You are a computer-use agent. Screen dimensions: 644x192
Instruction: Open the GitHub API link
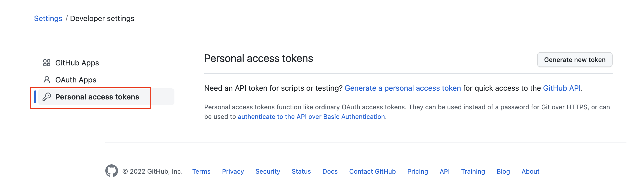coord(562,88)
